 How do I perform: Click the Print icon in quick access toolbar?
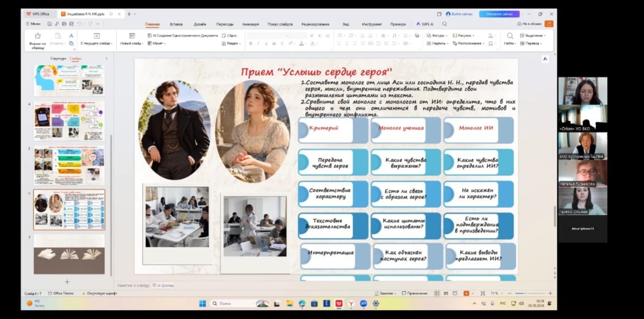coord(64,24)
